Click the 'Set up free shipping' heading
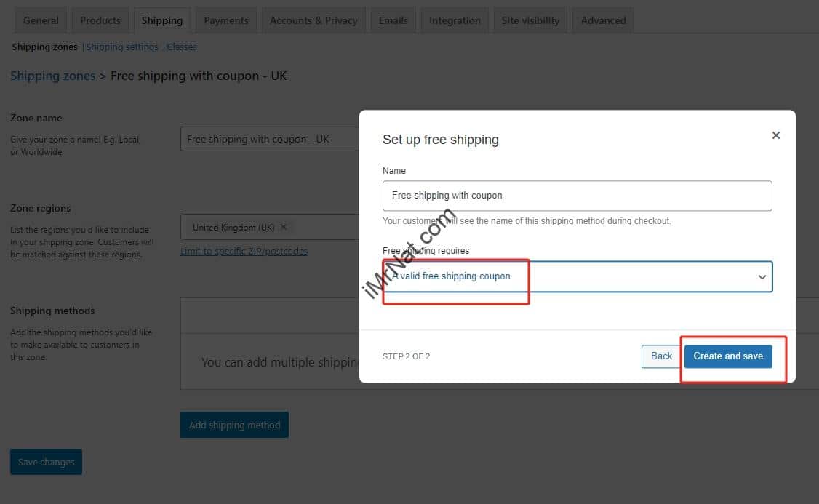This screenshot has height=504, width=819. pos(441,140)
